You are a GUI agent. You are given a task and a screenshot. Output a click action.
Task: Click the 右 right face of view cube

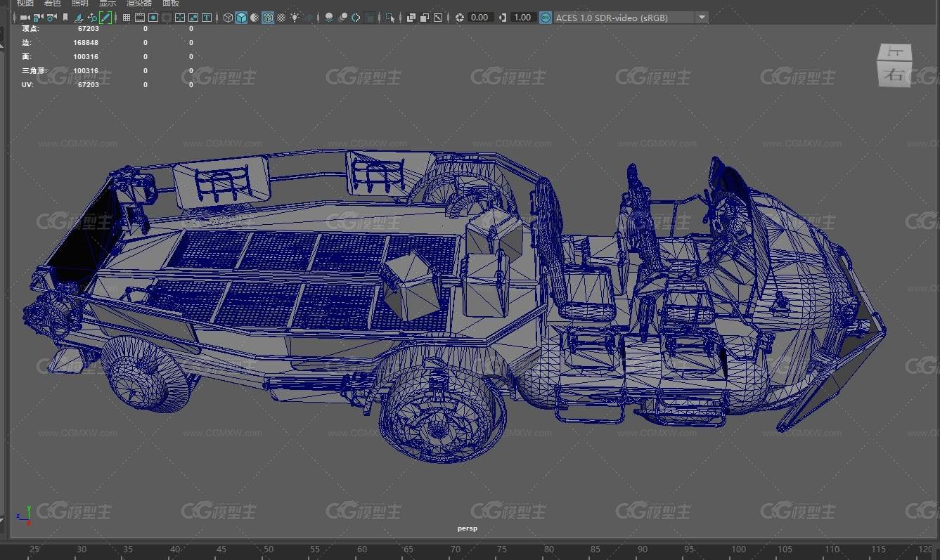pos(895,74)
